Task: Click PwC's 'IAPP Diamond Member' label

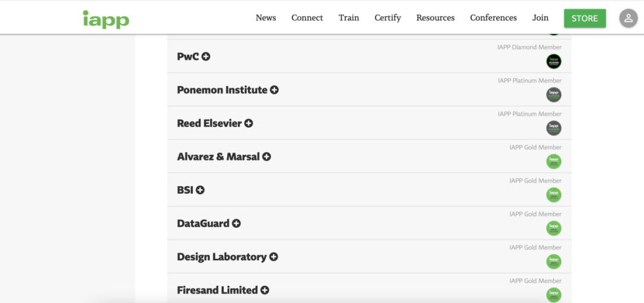Action: pyautogui.click(x=530, y=47)
